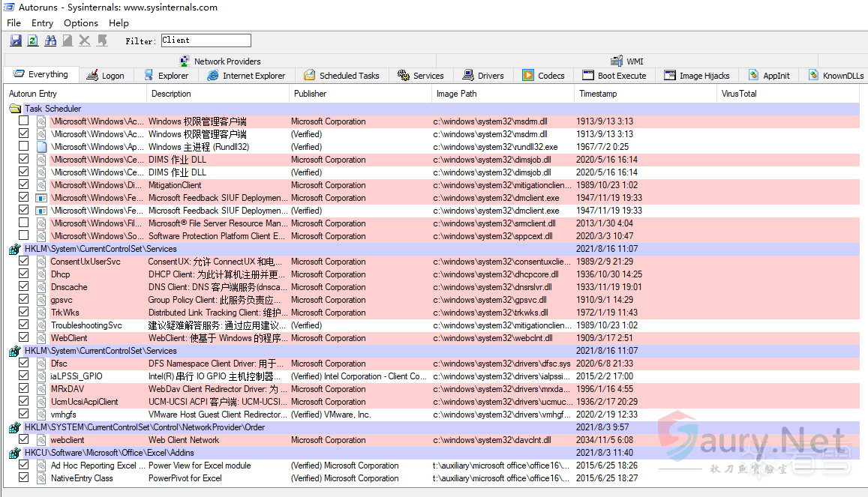
Task: Sort by the Publisher column header
Action: pos(310,94)
